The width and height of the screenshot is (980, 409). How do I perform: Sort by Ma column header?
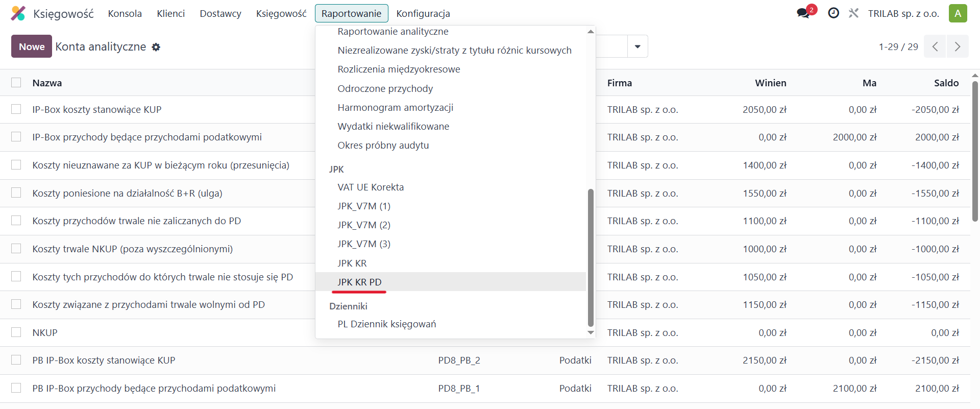click(870, 83)
